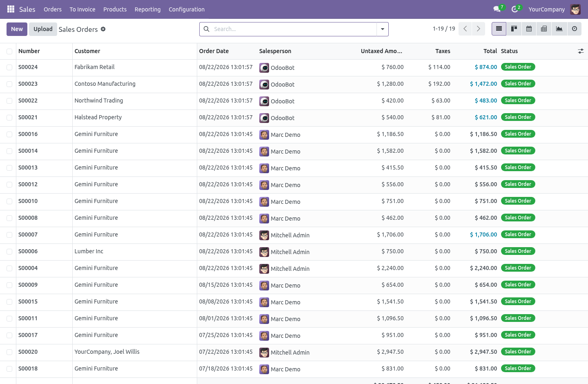Open the YourCompany switcher

point(546,9)
